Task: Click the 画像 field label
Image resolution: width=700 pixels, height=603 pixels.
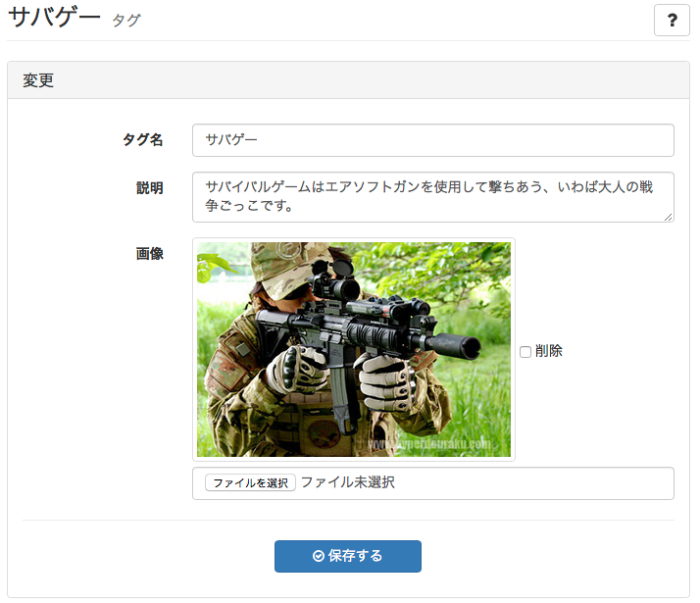Action: (x=150, y=254)
